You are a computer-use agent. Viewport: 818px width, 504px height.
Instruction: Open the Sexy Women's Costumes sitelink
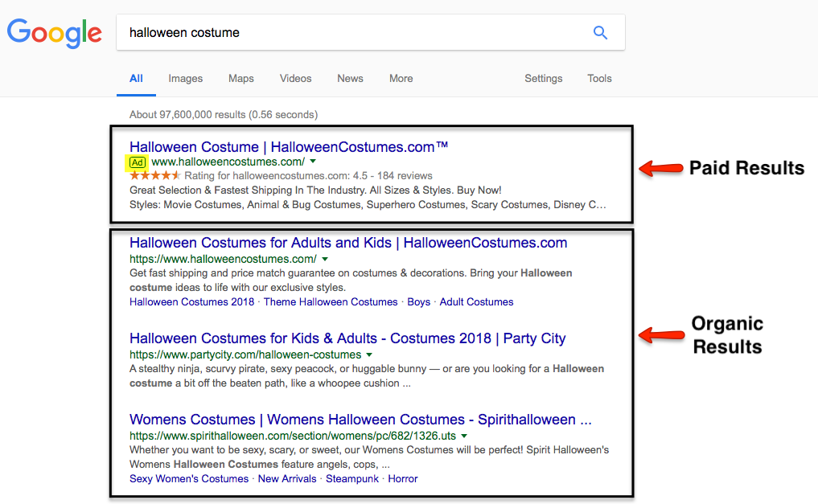pos(189,479)
